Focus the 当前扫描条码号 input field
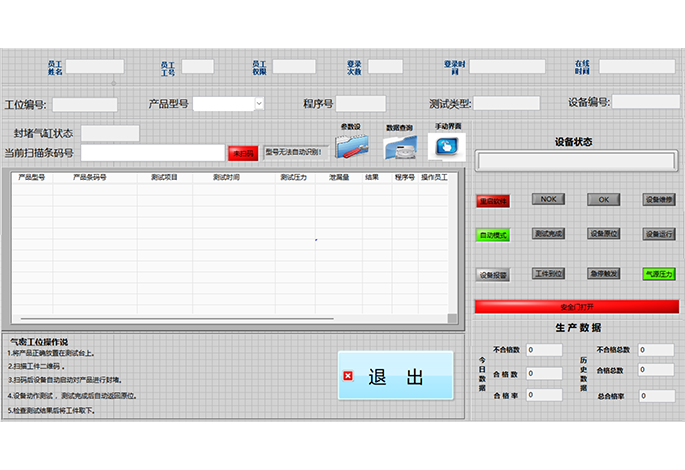 click(152, 153)
